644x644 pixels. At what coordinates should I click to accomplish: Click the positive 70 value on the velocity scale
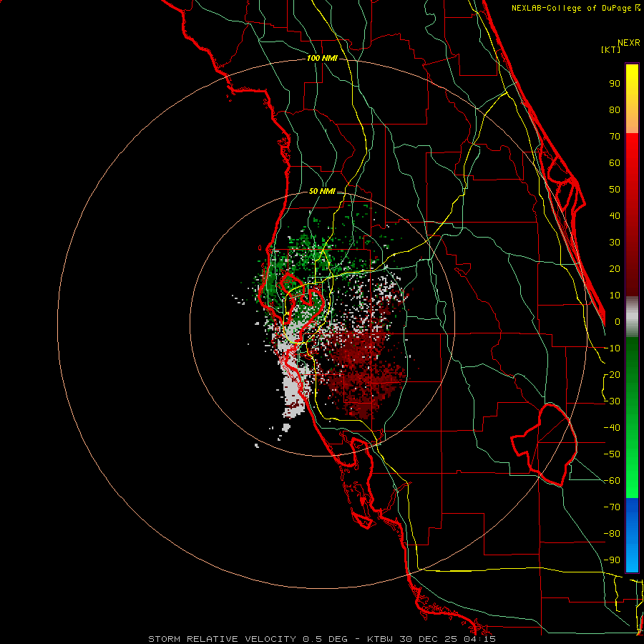coord(615,137)
